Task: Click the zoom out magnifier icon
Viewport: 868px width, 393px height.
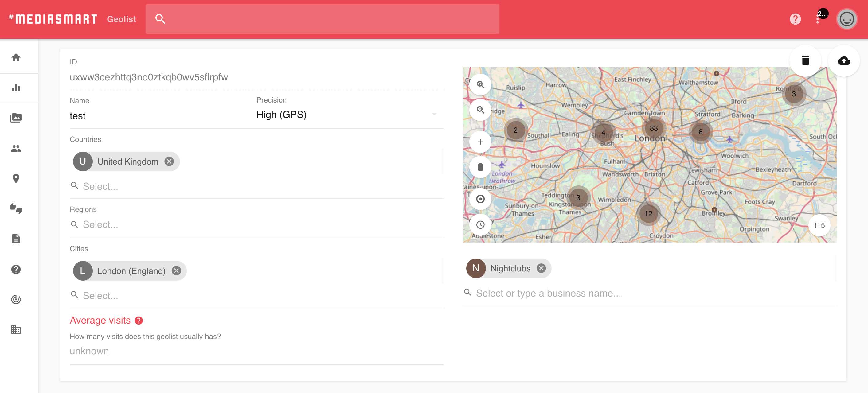Action: (480, 110)
